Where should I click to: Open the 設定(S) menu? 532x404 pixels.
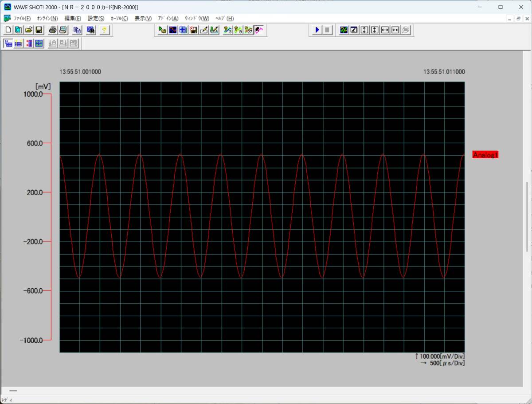coord(96,19)
